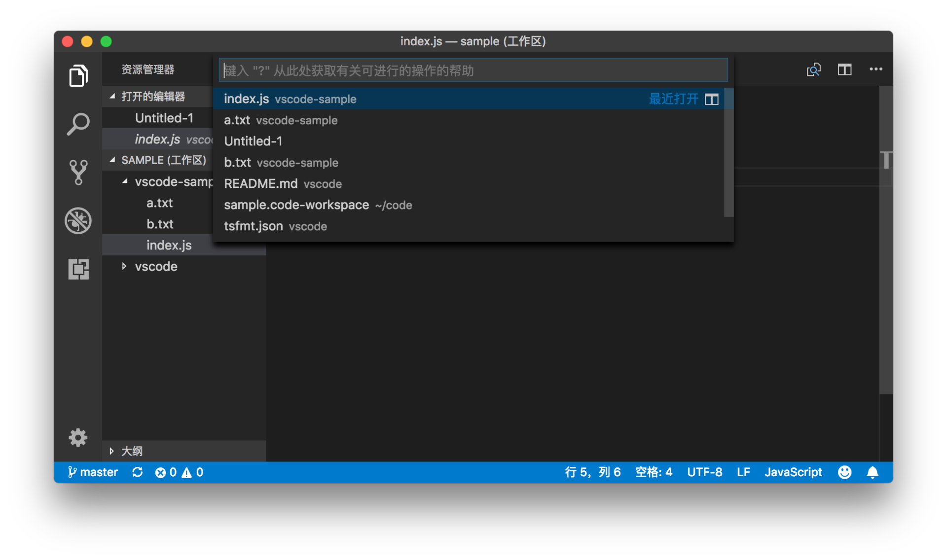Image resolution: width=947 pixels, height=560 pixels.
Task: Click the quick open input field
Action: point(473,70)
